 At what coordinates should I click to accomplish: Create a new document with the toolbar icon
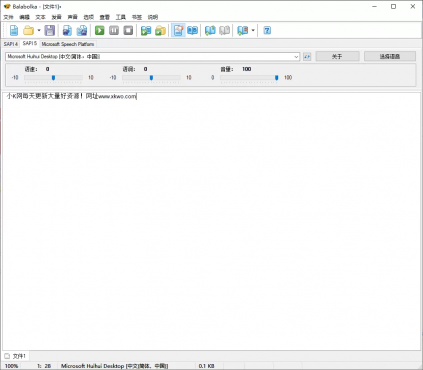tap(14, 31)
